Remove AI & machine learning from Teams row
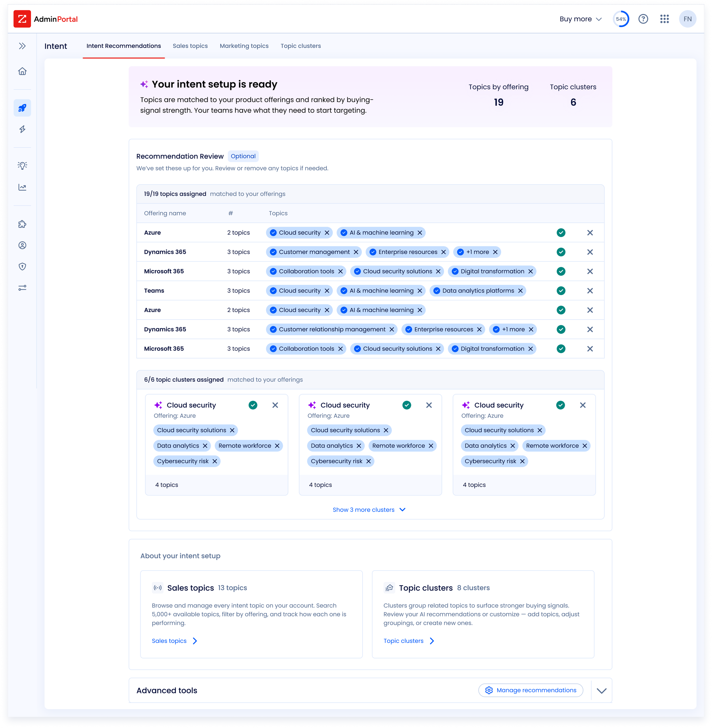 (x=420, y=291)
